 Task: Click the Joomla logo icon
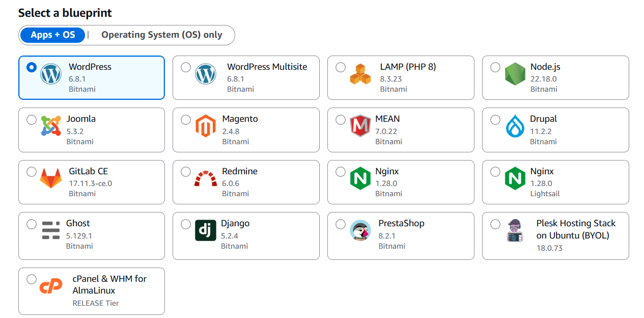51,126
